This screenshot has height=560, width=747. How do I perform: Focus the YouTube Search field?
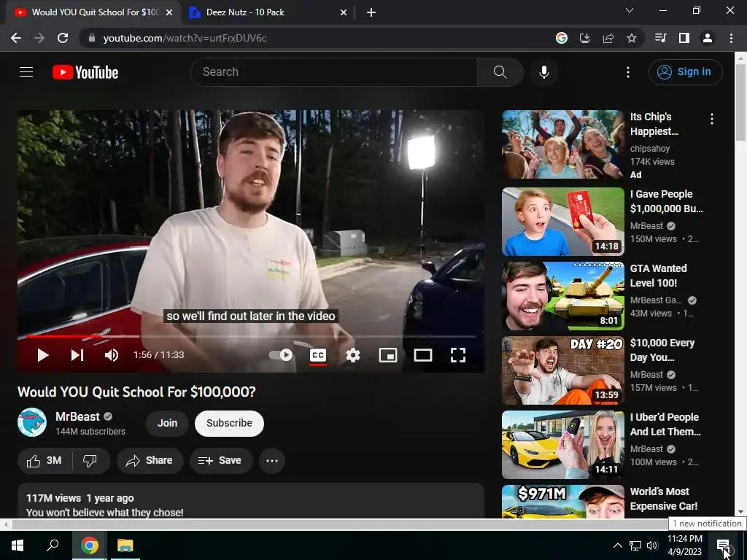coord(333,72)
